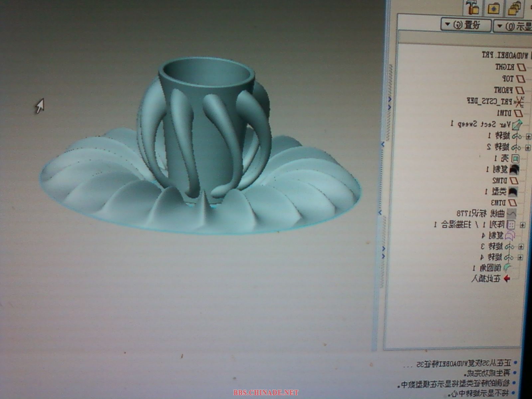The width and height of the screenshot is (532, 399).
Task: Expand the 阵列 1 / 扫描混合 1 node
Action: pos(523,225)
